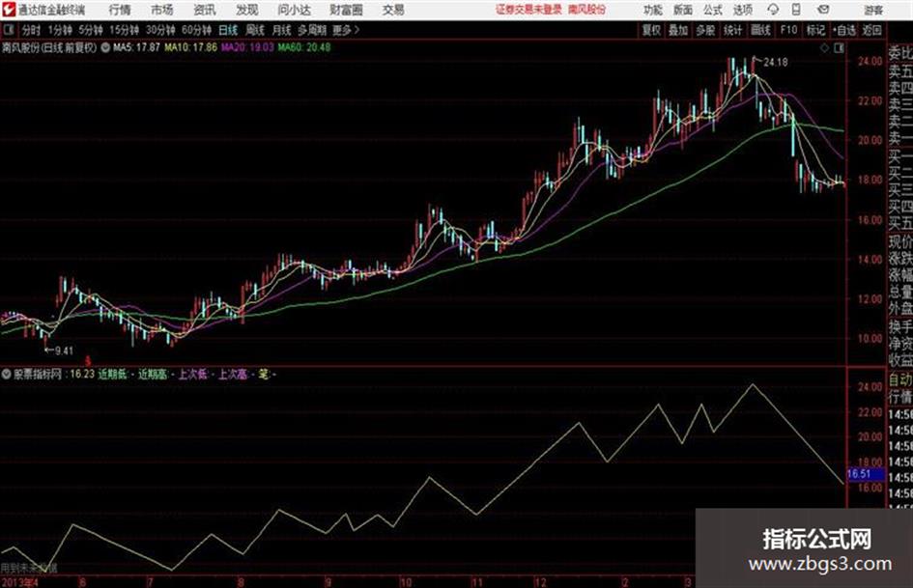Open the 公式 menu
This screenshot has height=588, width=913.
[713, 10]
